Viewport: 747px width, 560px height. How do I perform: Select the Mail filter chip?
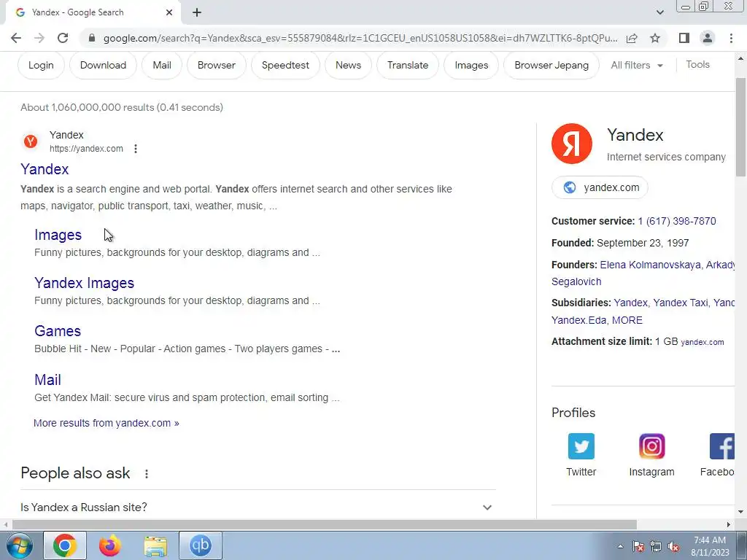click(162, 65)
